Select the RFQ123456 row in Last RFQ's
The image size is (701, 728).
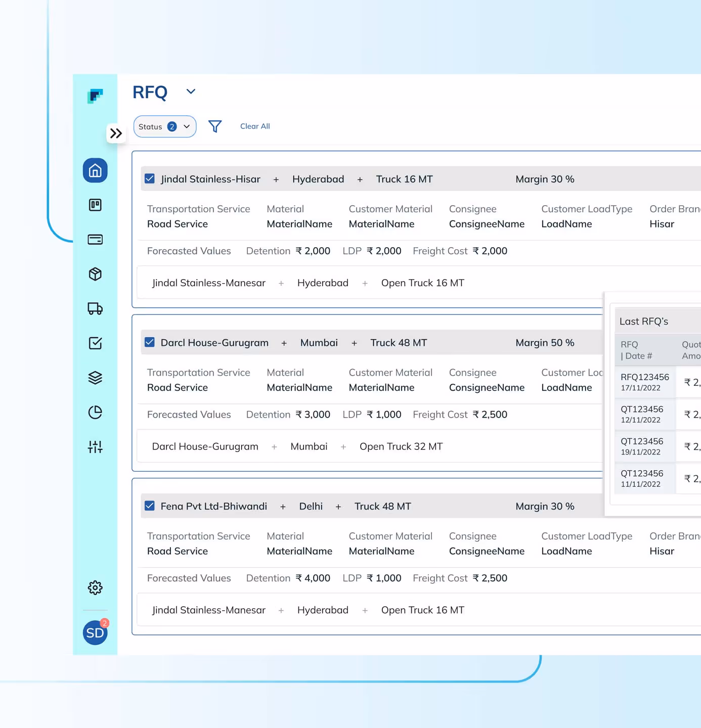tap(658, 382)
